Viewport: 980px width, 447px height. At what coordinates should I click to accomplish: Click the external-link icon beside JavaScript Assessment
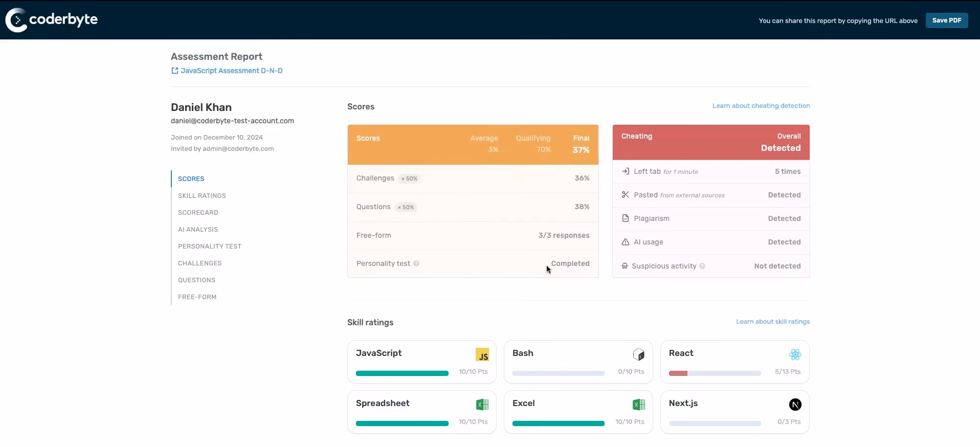[x=174, y=71]
